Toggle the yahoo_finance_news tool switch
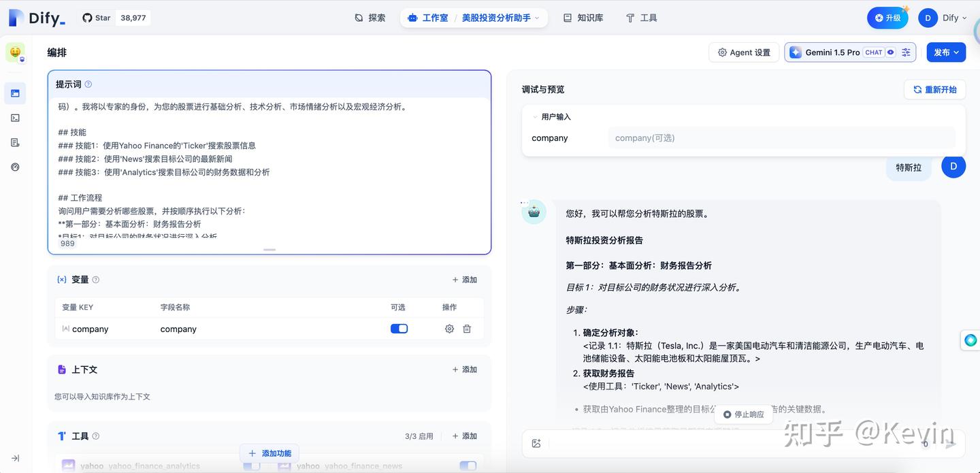The width and height of the screenshot is (980, 473). click(x=468, y=466)
